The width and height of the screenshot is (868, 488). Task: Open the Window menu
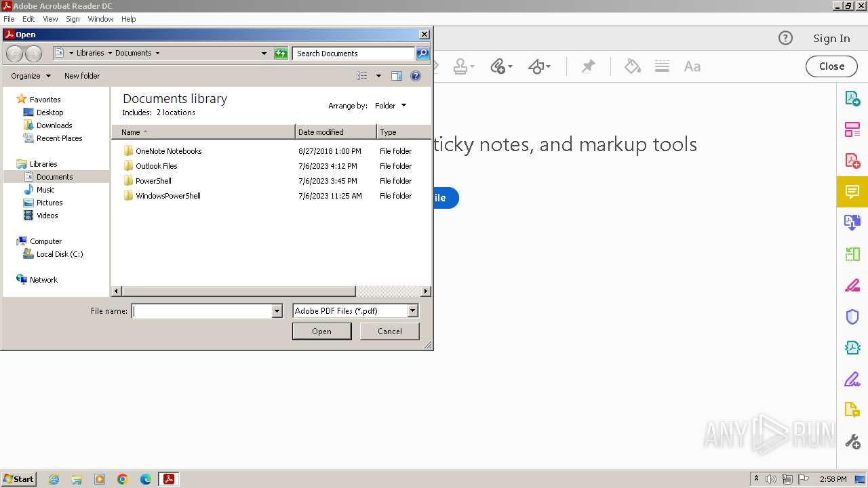pos(100,19)
